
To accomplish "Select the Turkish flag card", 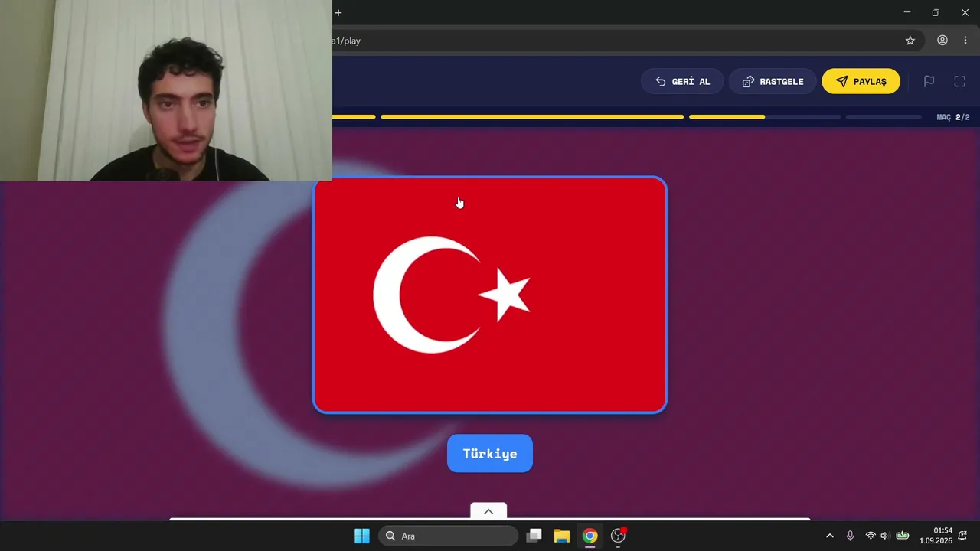I will 490,295.
